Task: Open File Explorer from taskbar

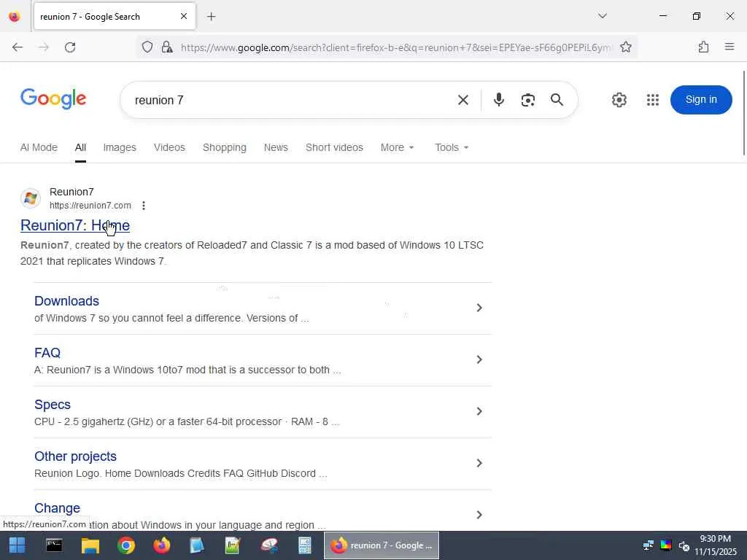Action: (90, 545)
